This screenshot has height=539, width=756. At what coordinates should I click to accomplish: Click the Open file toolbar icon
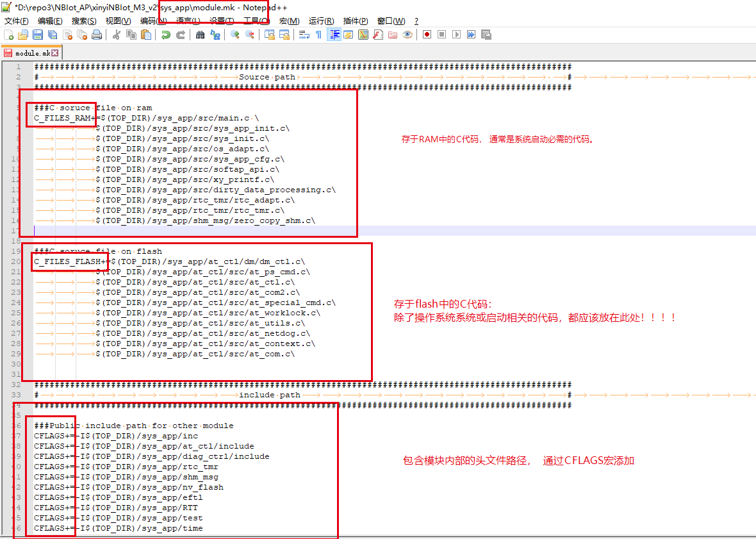click(22, 35)
